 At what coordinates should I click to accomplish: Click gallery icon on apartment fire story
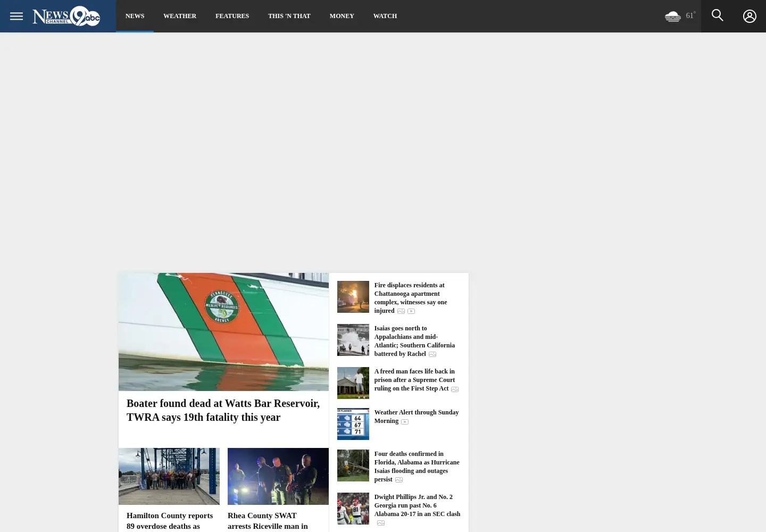click(x=401, y=311)
